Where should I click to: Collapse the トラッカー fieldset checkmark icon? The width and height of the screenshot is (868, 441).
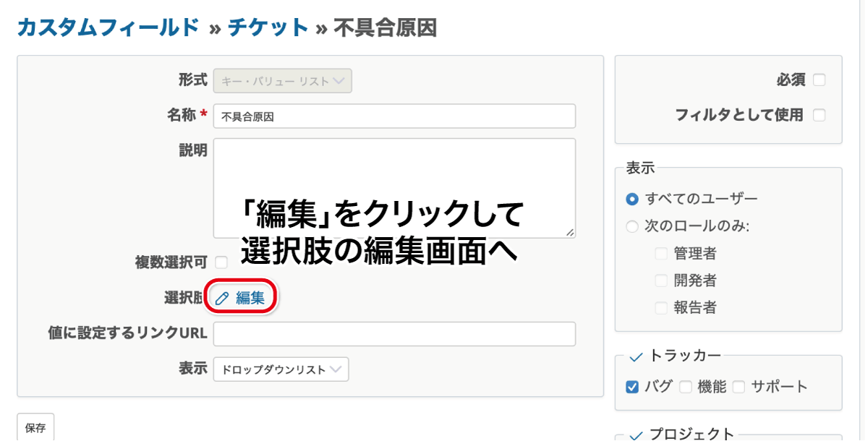pos(637,356)
